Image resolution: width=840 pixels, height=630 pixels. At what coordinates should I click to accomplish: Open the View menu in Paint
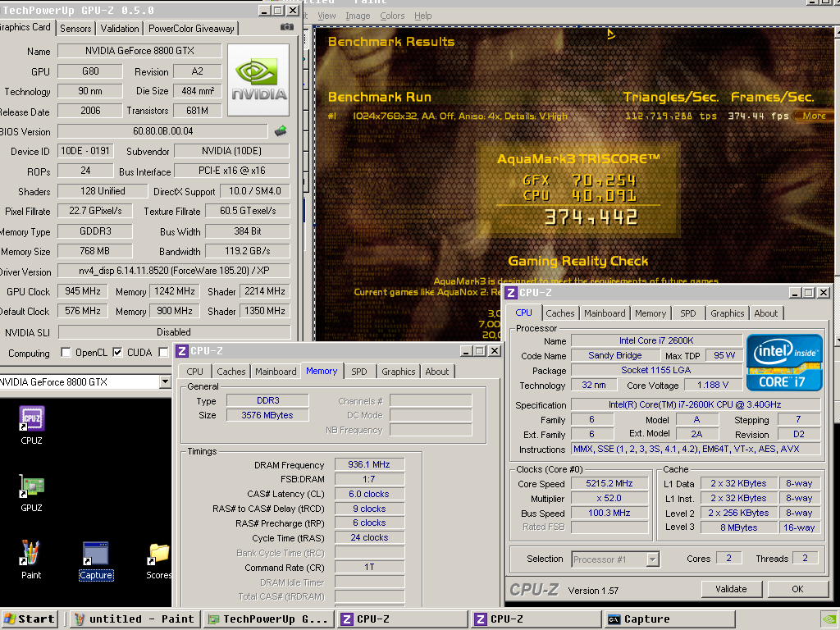pos(326,16)
